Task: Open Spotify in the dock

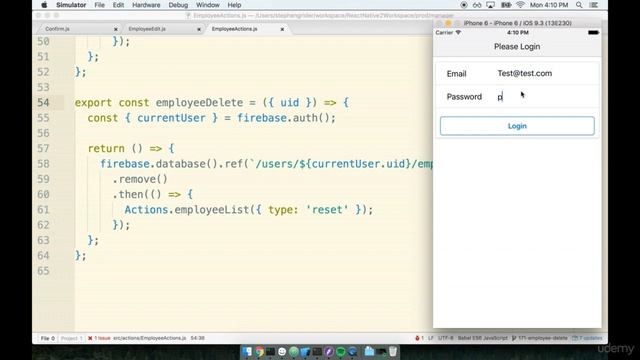Action: point(340,351)
